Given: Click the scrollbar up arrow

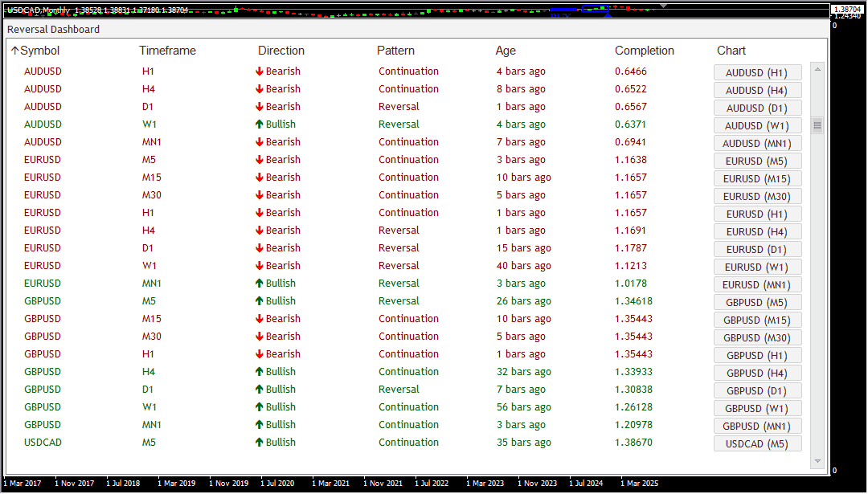Looking at the screenshot, I should tap(817, 70).
